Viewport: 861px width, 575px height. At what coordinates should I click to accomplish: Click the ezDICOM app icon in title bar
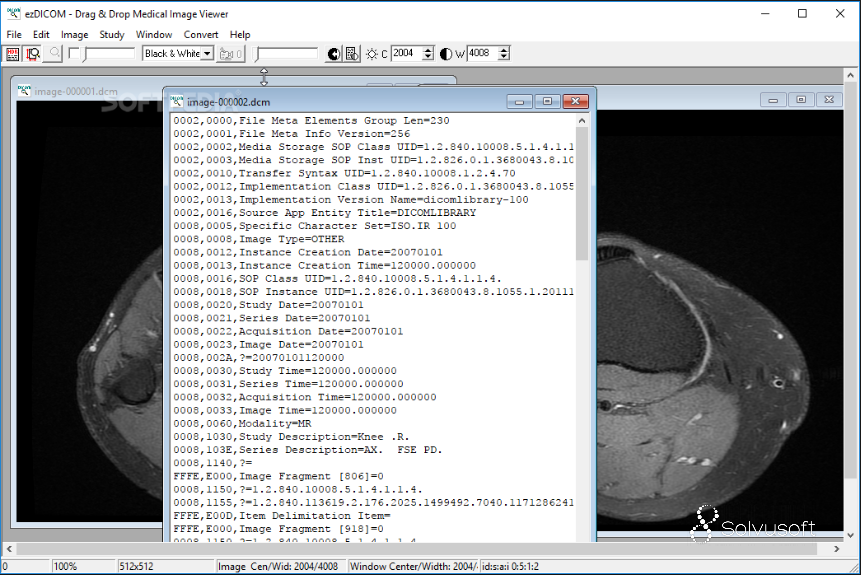coord(13,13)
